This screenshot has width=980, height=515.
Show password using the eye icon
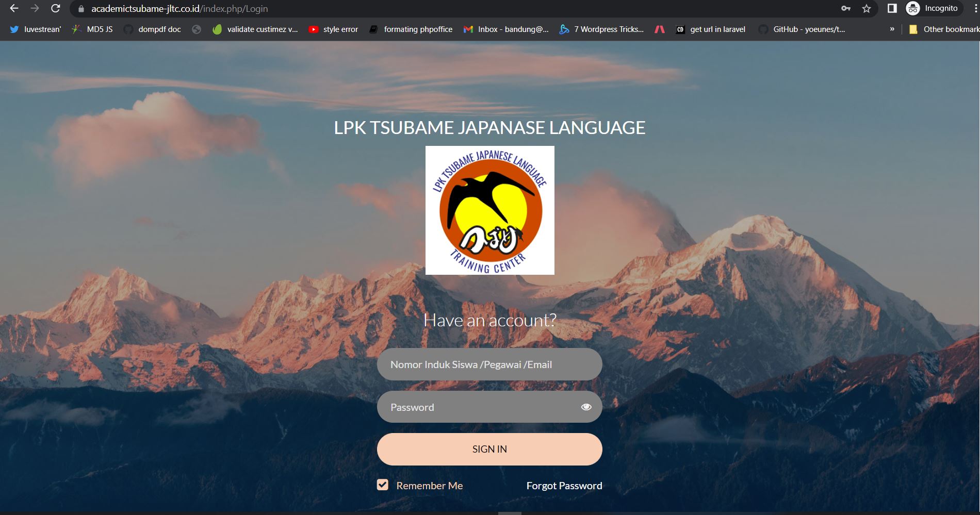click(x=586, y=407)
